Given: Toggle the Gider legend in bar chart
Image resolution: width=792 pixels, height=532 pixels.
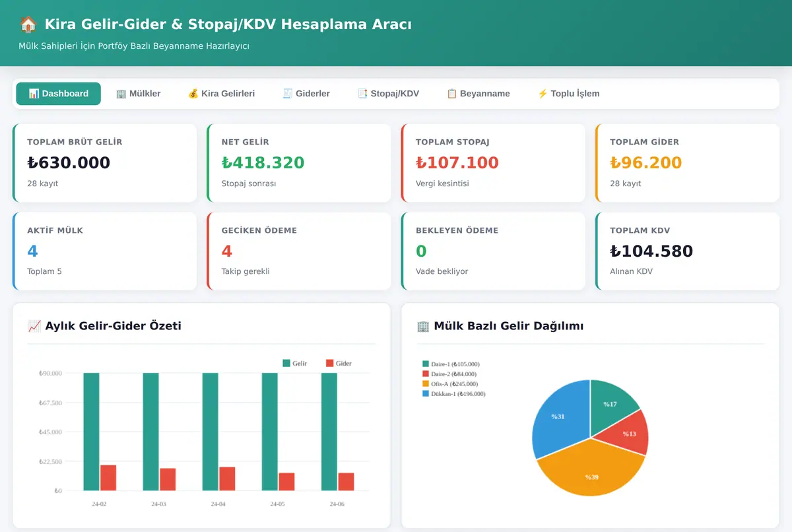Looking at the screenshot, I should click(x=339, y=363).
